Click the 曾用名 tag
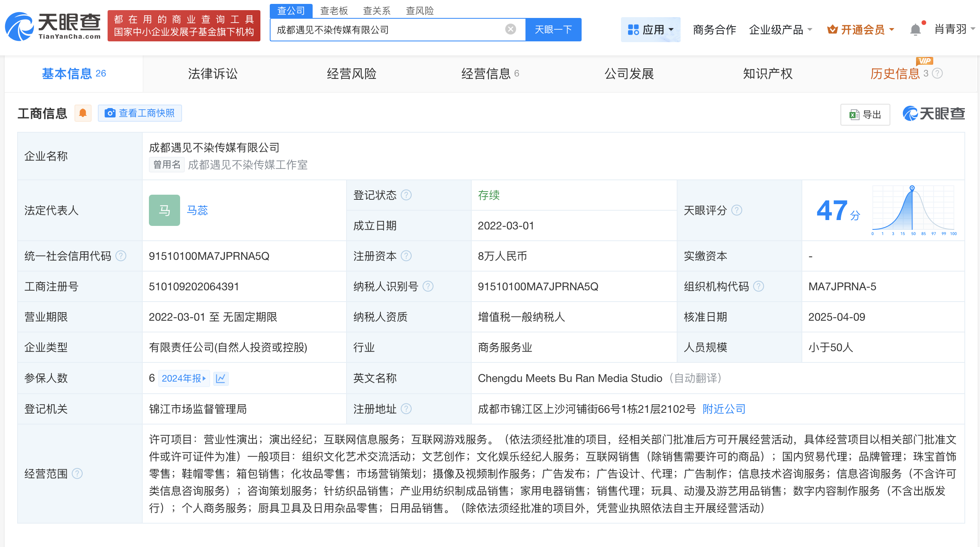 [166, 165]
